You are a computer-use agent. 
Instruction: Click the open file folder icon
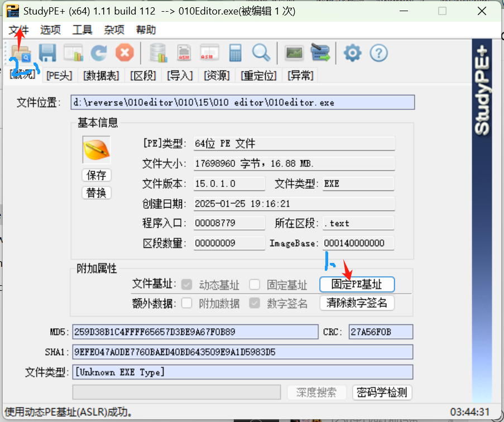tap(21, 54)
